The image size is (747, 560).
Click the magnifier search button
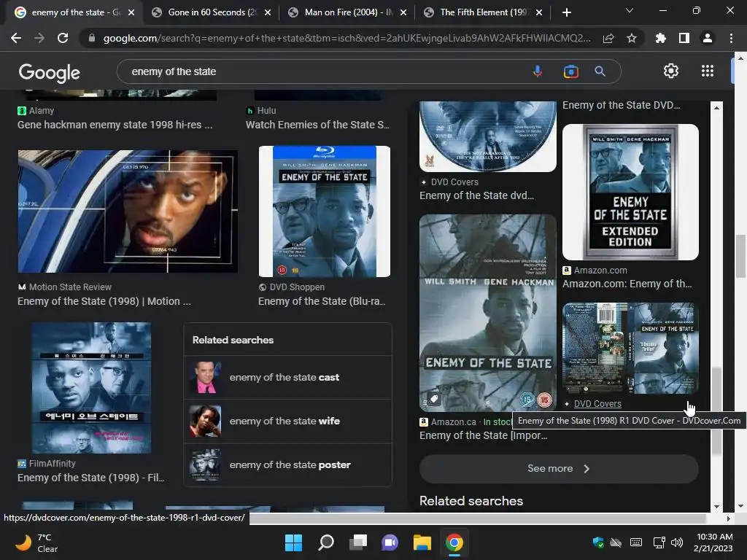600,71
